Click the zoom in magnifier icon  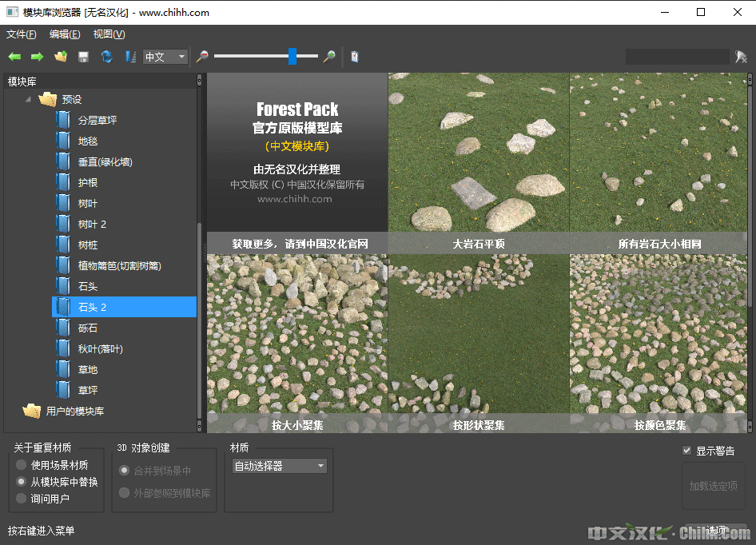pos(328,57)
